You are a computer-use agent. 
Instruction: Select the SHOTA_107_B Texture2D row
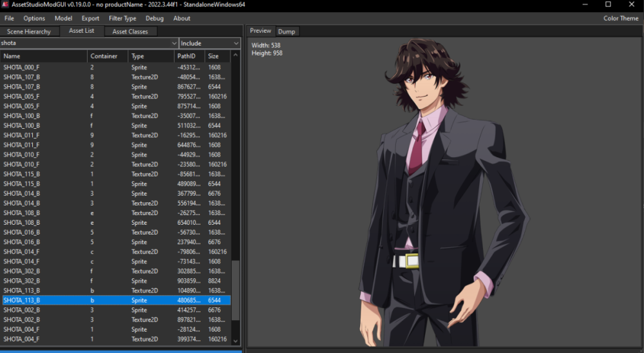tap(116, 77)
